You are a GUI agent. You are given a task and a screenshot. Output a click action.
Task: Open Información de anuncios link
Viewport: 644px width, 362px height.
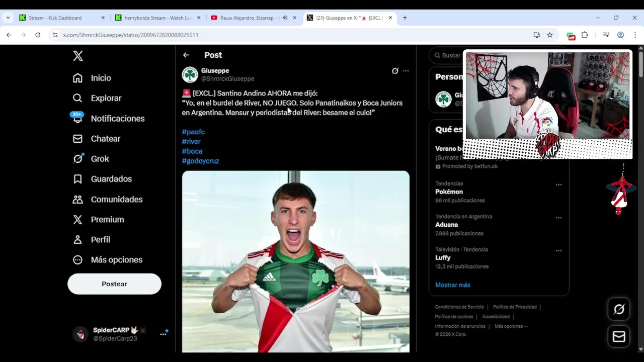coord(460,326)
